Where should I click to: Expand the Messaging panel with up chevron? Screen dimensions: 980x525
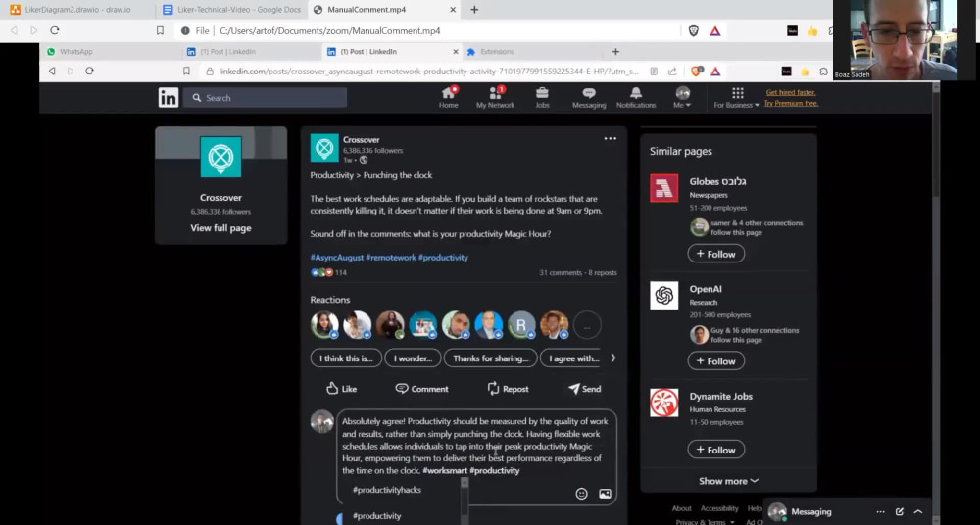918,512
